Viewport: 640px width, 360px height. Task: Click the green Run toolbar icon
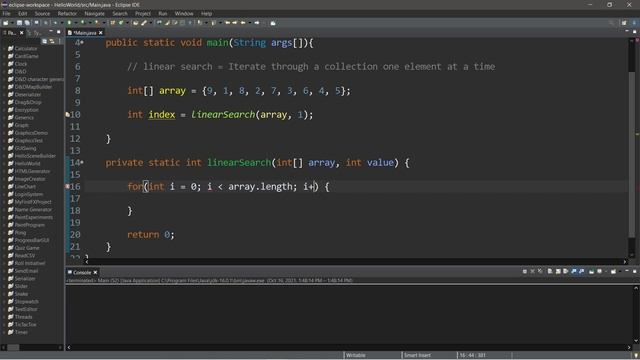pyautogui.click(x=69, y=23)
